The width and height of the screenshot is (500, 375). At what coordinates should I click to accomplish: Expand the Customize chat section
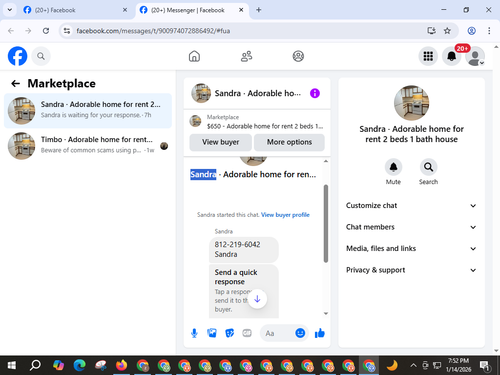(411, 206)
